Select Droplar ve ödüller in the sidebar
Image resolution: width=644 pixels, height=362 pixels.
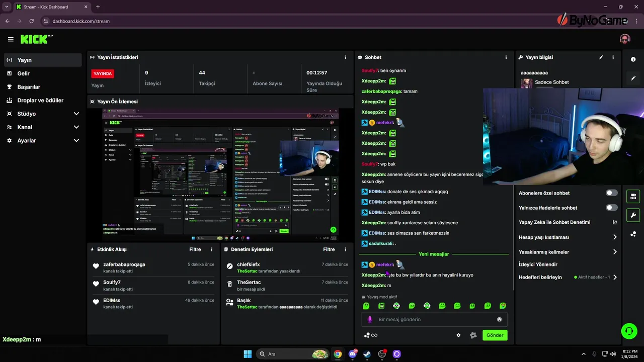tap(43, 101)
